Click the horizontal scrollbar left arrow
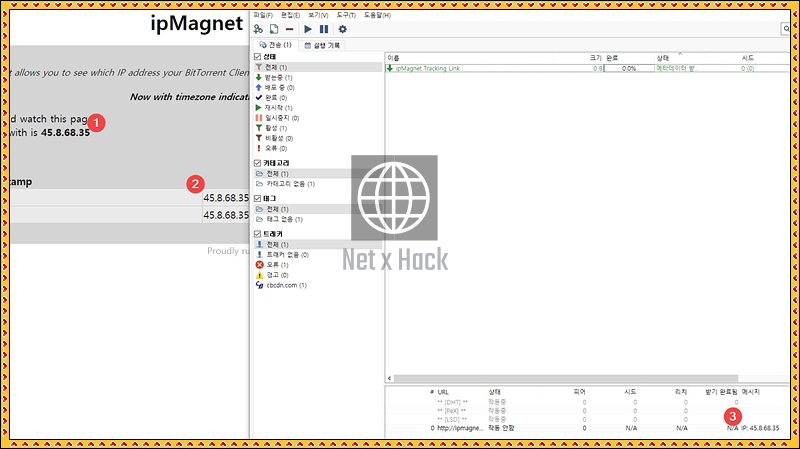 point(390,379)
